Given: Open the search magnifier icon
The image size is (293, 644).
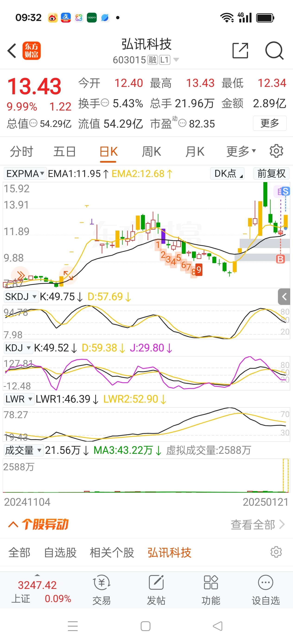Looking at the screenshot, I should [274, 51].
